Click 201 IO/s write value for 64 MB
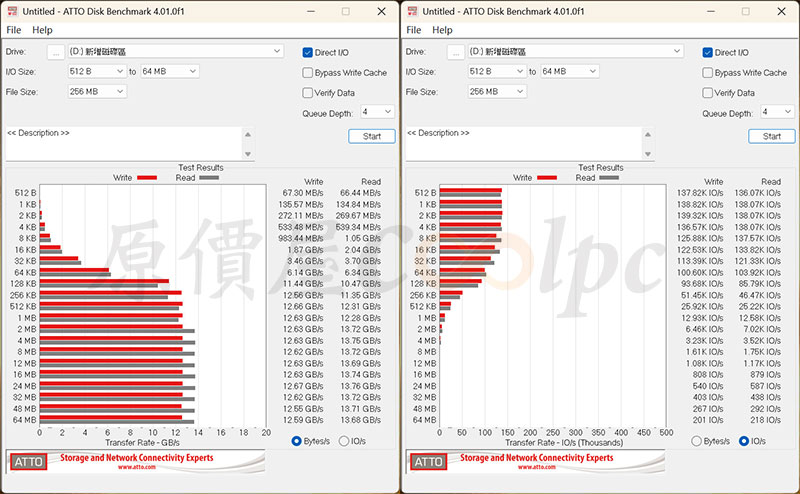This screenshot has height=494, width=800. coord(708,420)
